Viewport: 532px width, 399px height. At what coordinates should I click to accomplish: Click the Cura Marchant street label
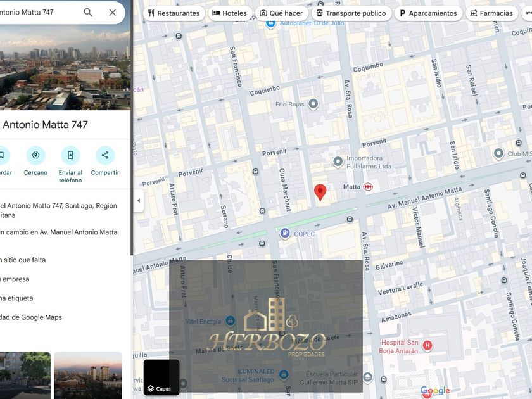pyautogui.click(x=285, y=189)
